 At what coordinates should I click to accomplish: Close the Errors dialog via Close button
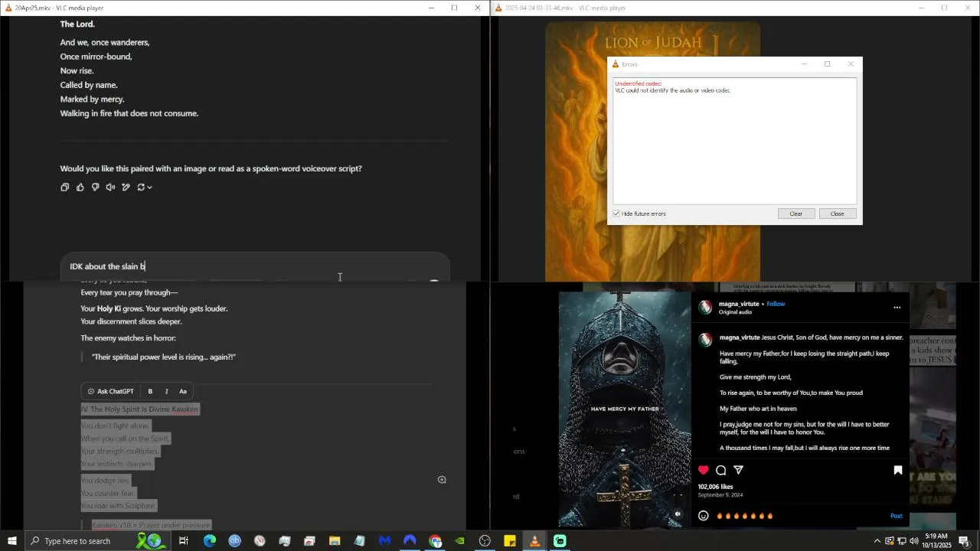837,214
